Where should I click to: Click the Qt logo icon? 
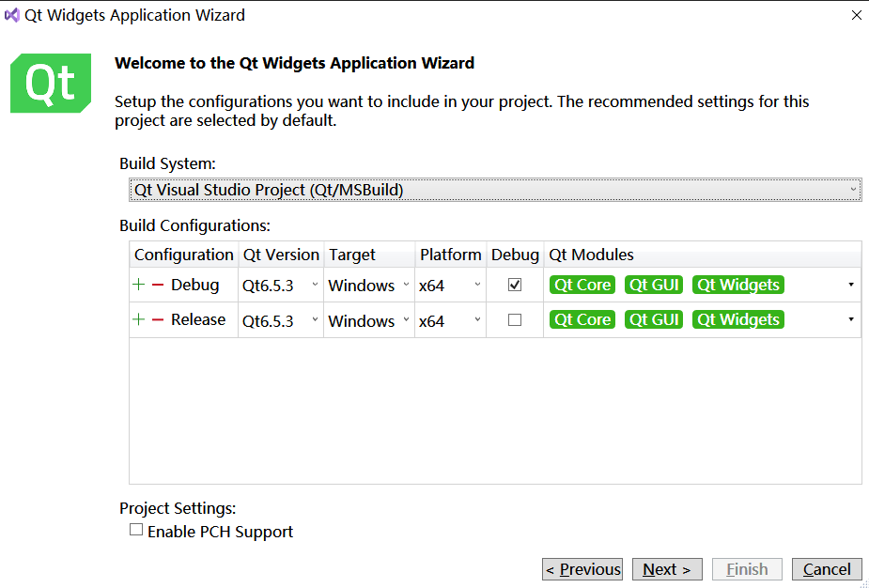click(x=49, y=84)
